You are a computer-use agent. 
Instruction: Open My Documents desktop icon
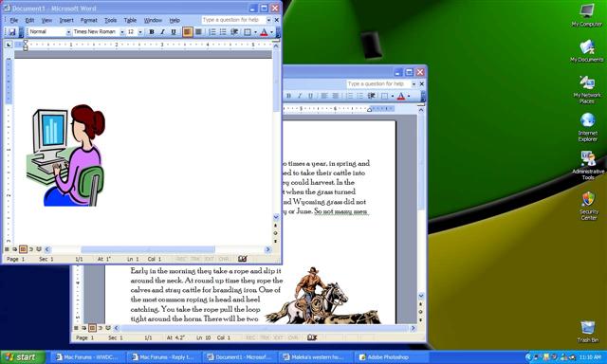pyautogui.click(x=587, y=51)
